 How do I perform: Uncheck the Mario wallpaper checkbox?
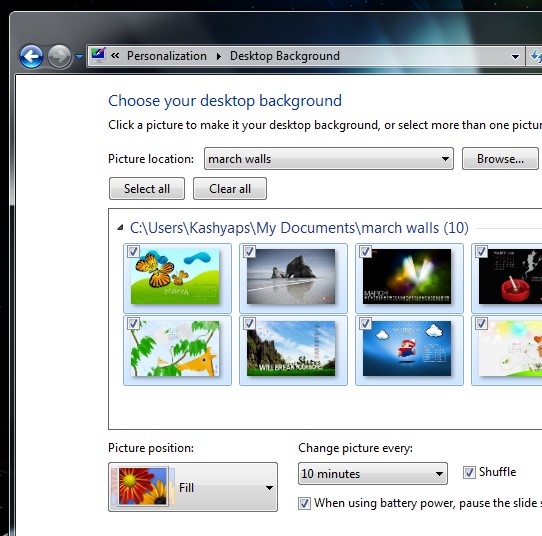pos(365,323)
